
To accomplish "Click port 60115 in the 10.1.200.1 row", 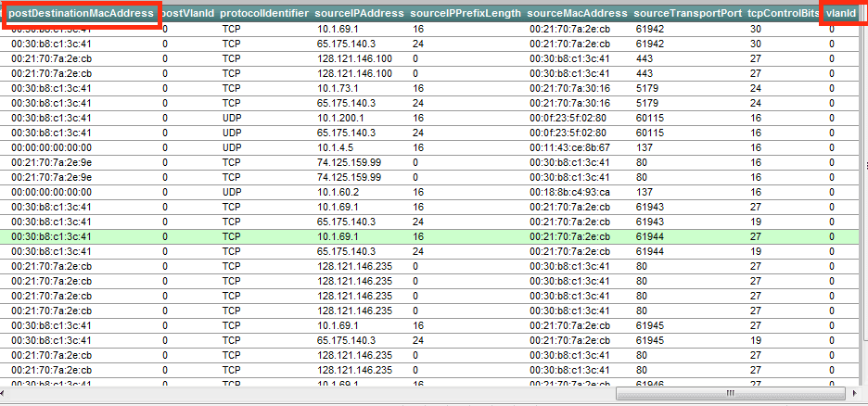I will (650, 118).
